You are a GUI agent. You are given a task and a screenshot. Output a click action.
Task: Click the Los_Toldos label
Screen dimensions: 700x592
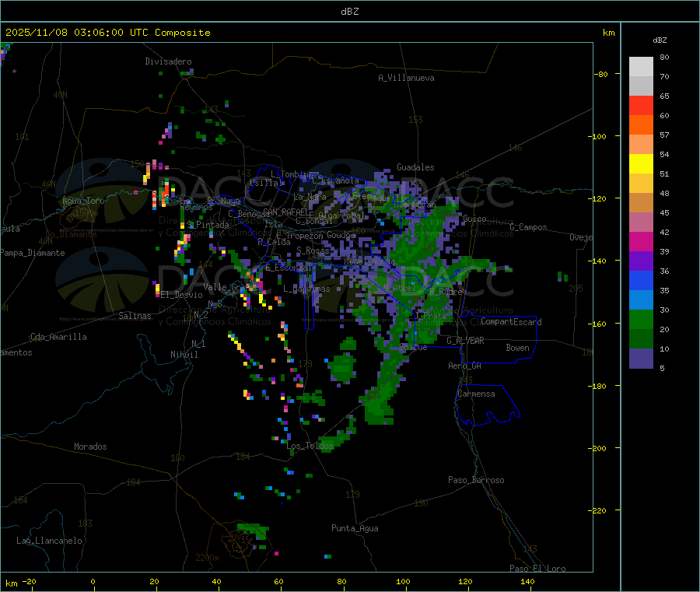[310, 446]
